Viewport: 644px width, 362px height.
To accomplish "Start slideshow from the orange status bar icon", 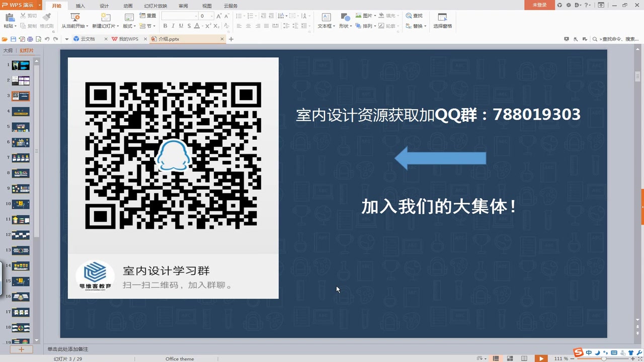I will pos(540,358).
